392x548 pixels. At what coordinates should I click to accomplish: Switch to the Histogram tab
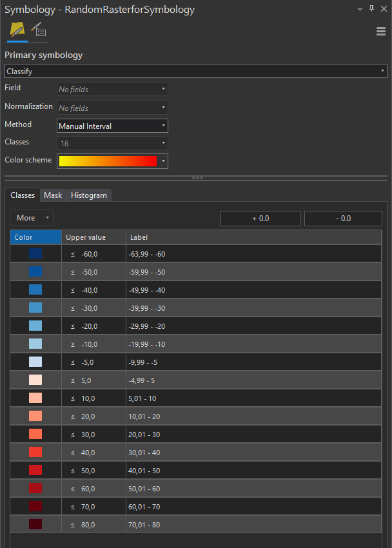pyautogui.click(x=89, y=195)
